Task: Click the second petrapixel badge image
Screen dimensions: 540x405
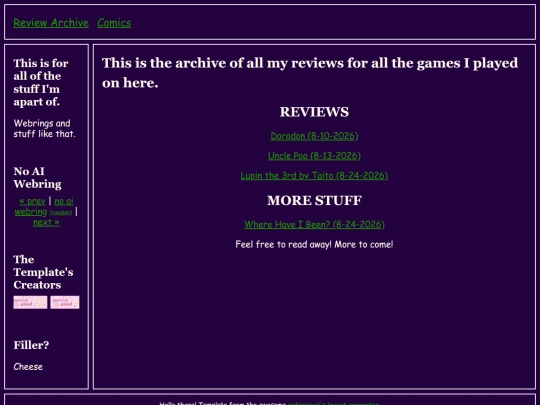Action: point(65,302)
